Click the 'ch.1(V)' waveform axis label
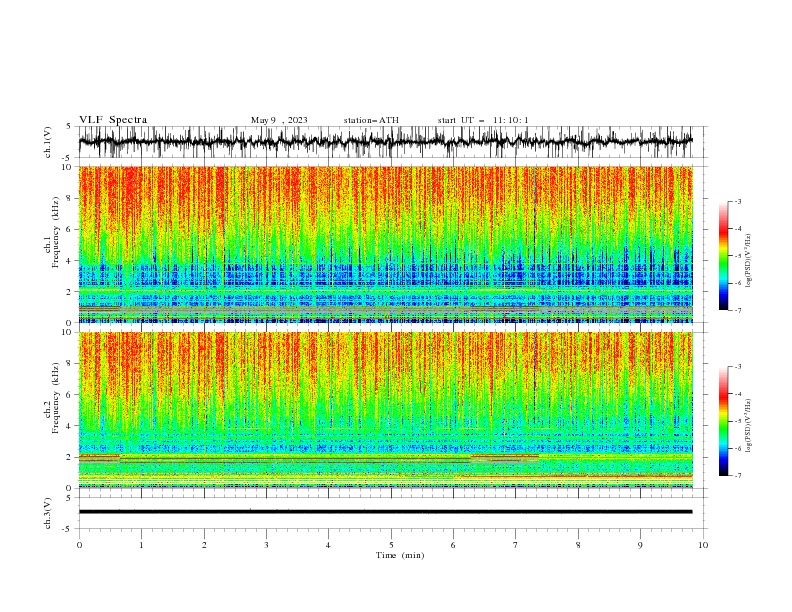 pyautogui.click(x=48, y=142)
